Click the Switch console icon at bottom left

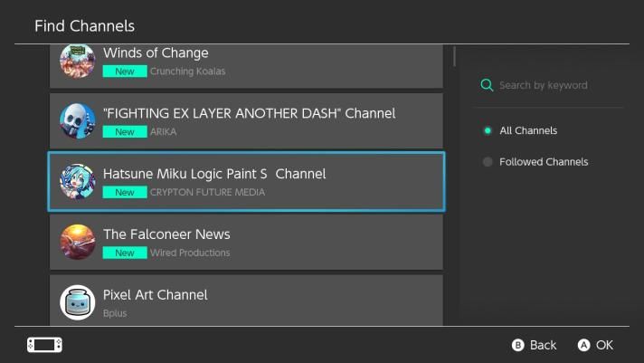pos(44,345)
